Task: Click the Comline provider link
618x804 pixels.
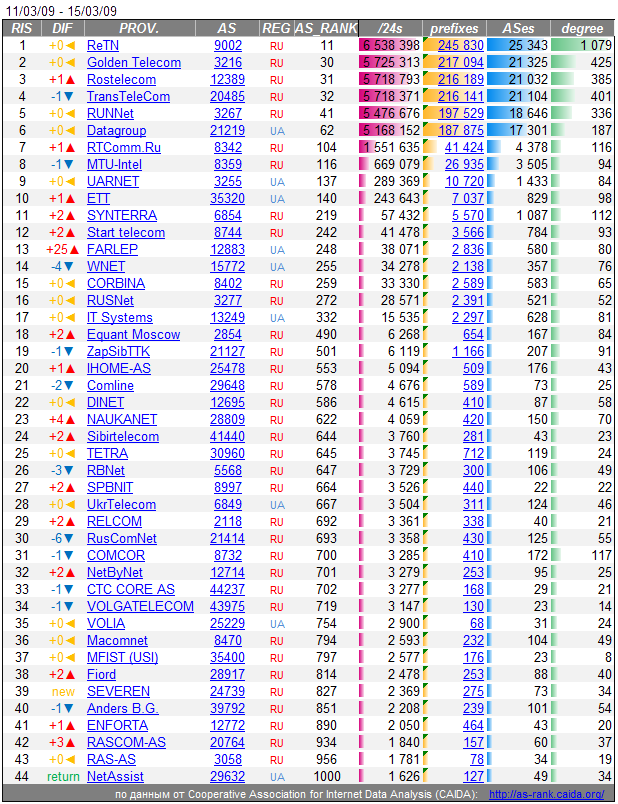Action: (110, 386)
